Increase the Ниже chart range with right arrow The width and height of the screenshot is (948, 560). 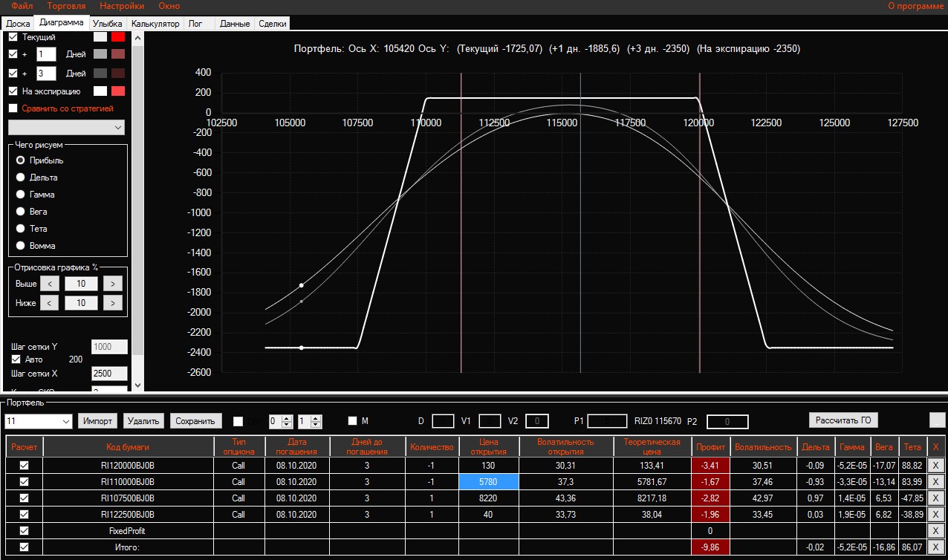(x=112, y=303)
